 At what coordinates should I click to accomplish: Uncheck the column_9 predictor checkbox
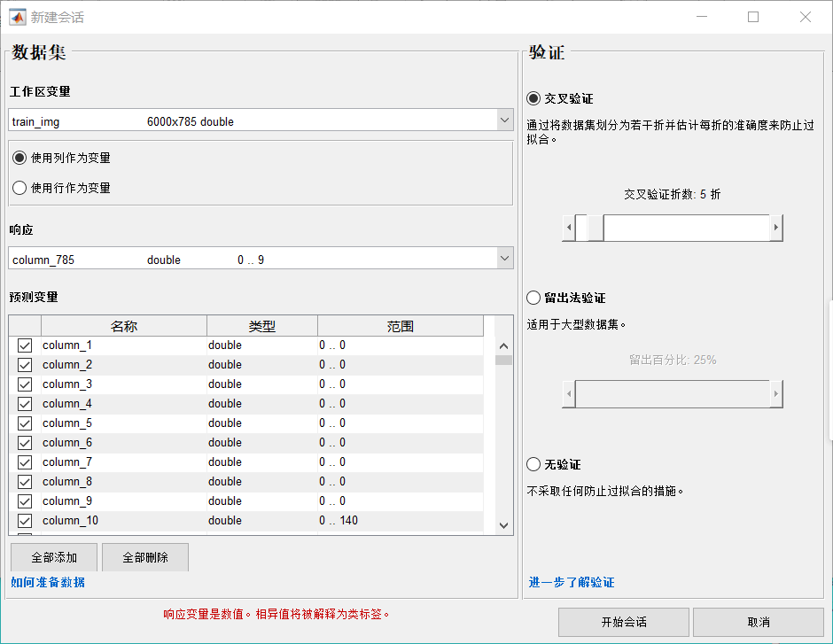pyautogui.click(x=25, y=501)
